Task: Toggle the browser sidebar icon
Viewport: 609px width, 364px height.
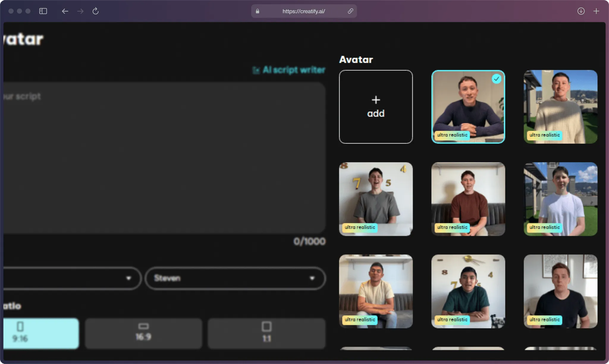Action: [x=43, y=11]
